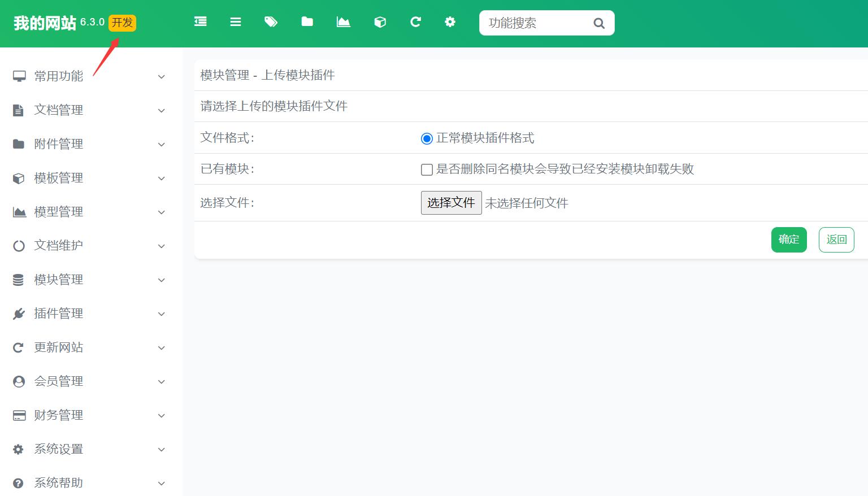
Task: Open 会员管理 sidebar menu
Action: (59, 381)
